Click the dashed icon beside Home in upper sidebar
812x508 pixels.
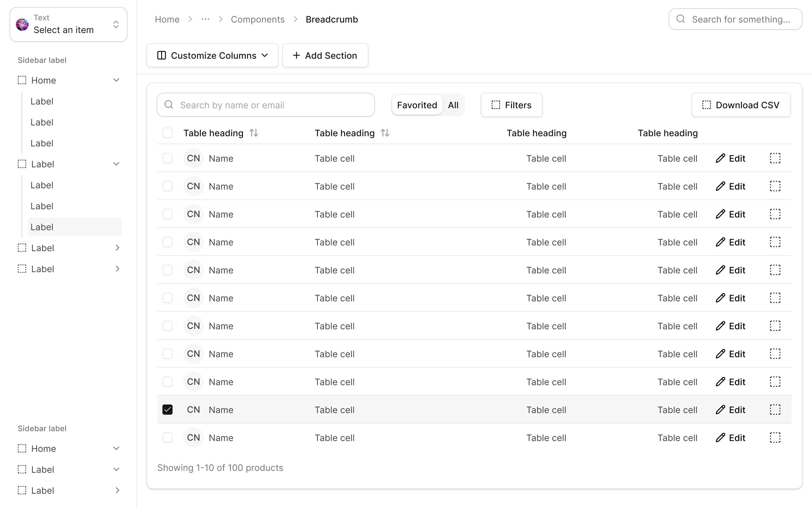click(22, 80)
